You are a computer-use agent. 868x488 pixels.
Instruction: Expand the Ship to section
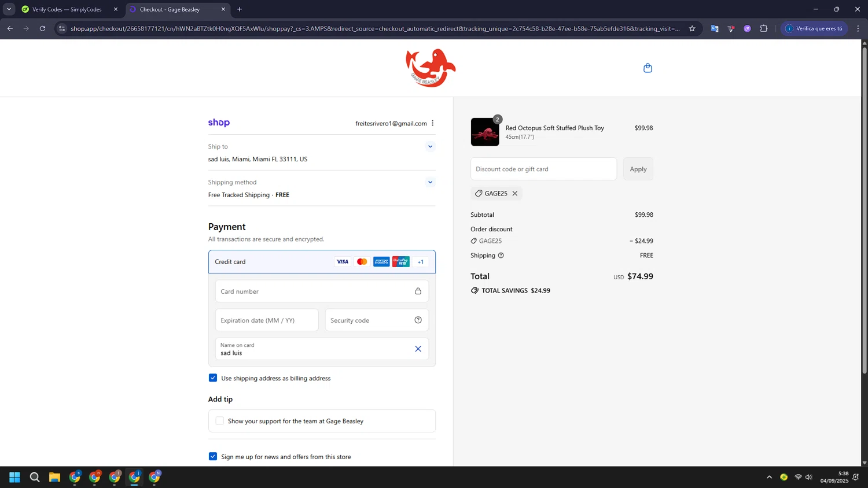pyautogui.click(x=430, y=146)
